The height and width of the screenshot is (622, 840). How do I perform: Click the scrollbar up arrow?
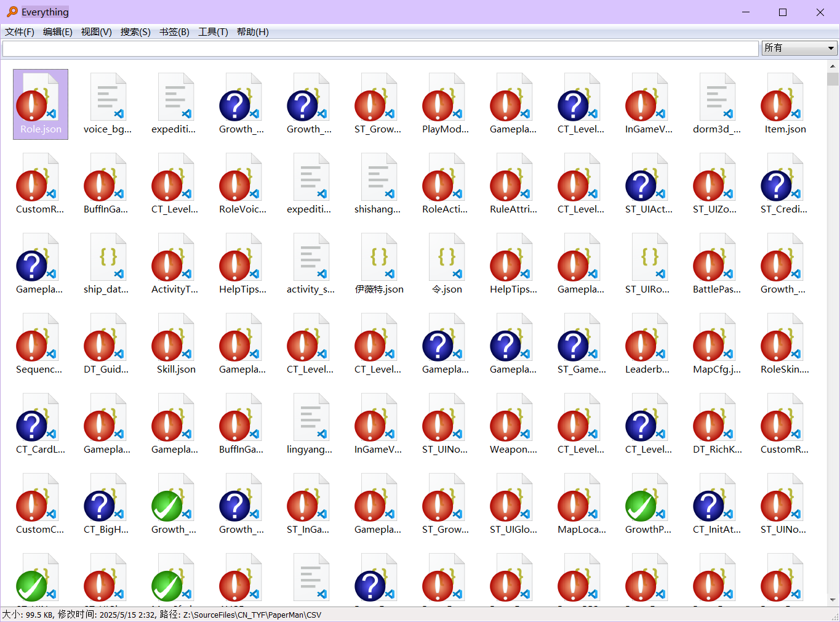pos(833,66)
